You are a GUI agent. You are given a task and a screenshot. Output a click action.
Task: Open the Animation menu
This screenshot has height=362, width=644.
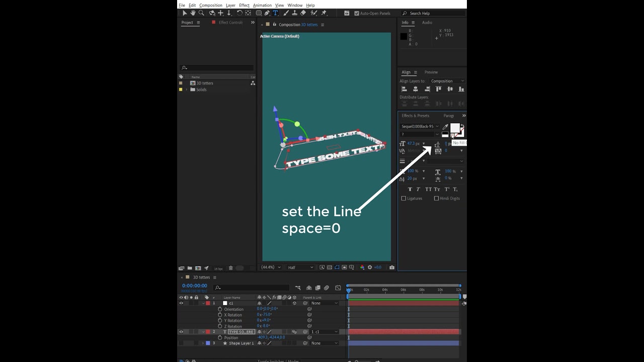click(x=262, y=5)
